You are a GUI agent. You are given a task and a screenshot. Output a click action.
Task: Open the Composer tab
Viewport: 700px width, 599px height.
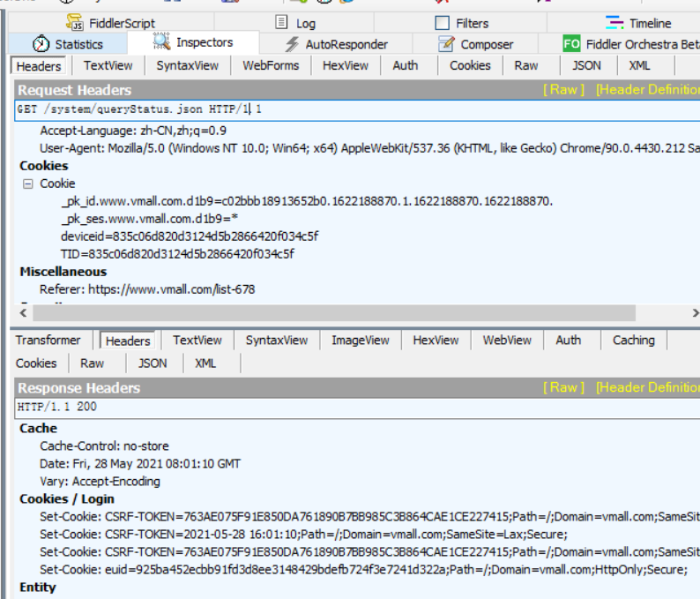pos(475,44)
